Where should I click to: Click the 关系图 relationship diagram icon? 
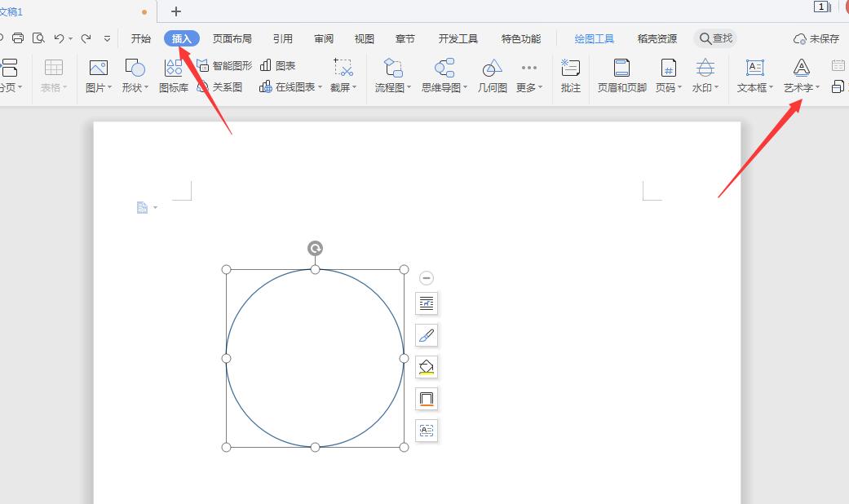pos(220,87)
